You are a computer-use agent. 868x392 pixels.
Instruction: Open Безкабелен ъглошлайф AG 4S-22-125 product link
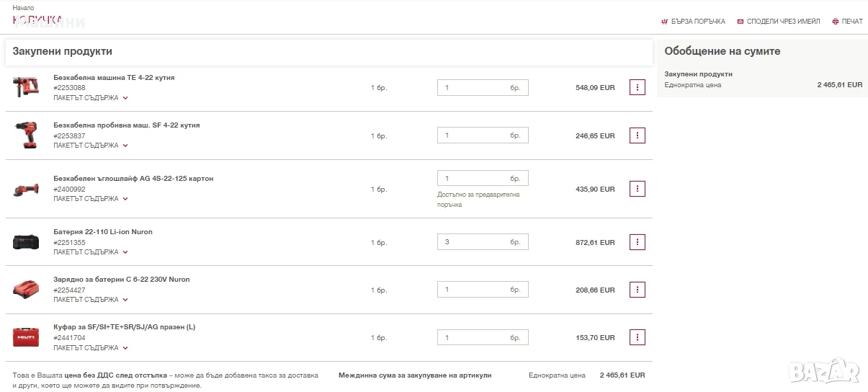133,179
